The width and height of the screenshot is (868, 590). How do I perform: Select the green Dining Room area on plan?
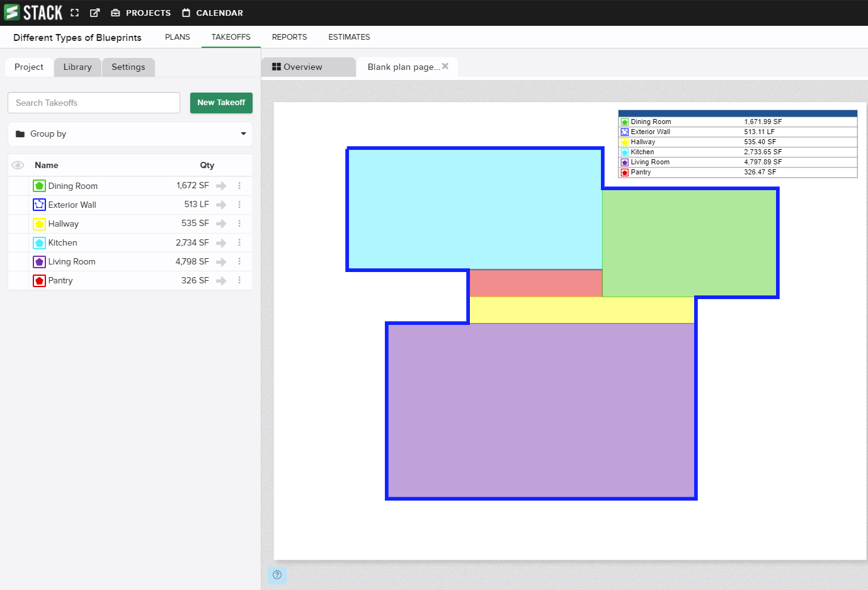689,243
